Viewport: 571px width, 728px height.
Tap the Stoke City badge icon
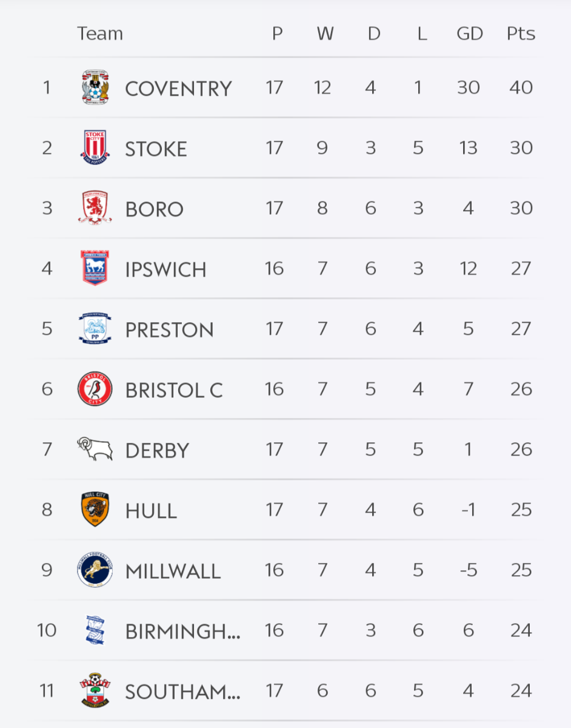pos(95,147)
